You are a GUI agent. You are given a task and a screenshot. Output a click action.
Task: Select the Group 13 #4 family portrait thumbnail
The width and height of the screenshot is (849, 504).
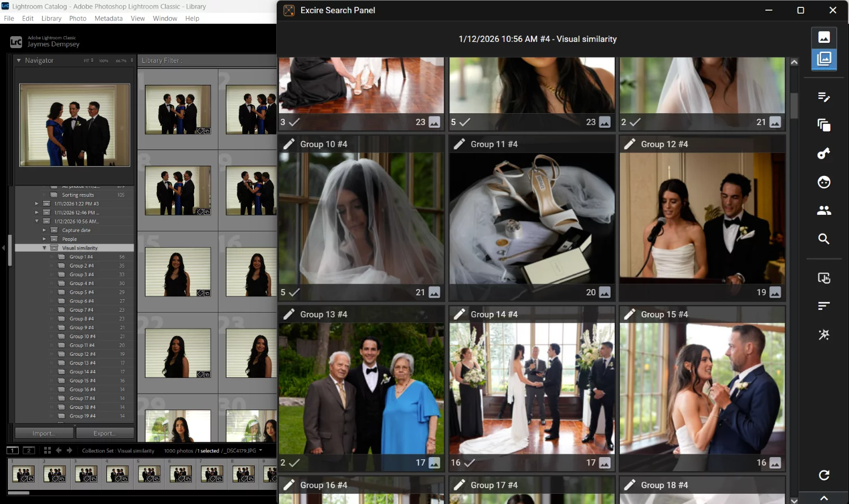pyautogui.click(x=361, y=389)
